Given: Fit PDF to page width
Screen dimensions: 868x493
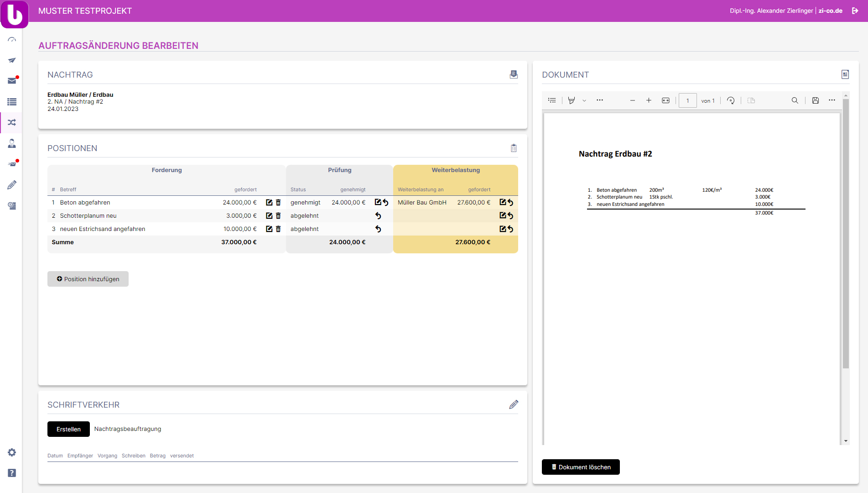Looking at the screenshot, I should pos(666,100).
